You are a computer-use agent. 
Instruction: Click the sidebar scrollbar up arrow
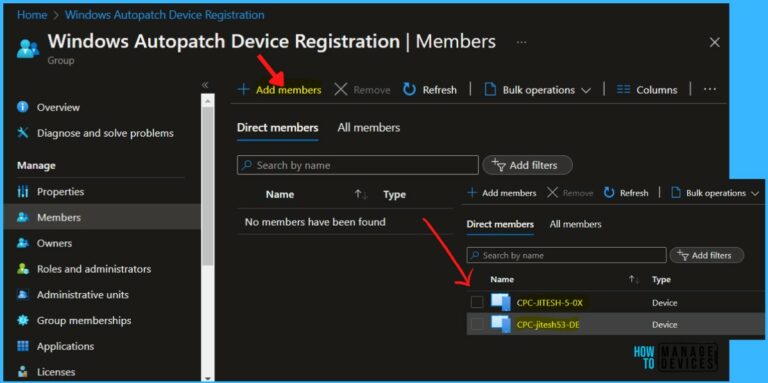208,100
